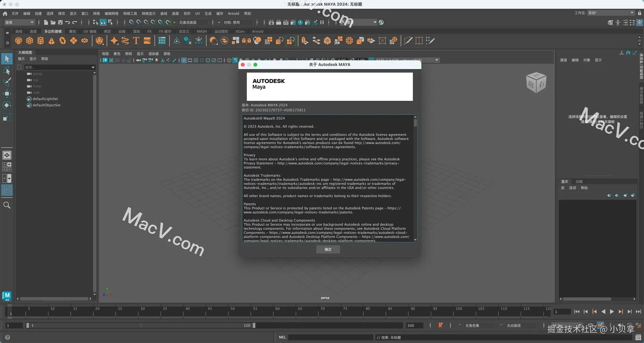Screen dimensions: 644x343
Task: Click the search magnifier icon in the left toolbox
Action: [7, 205]
